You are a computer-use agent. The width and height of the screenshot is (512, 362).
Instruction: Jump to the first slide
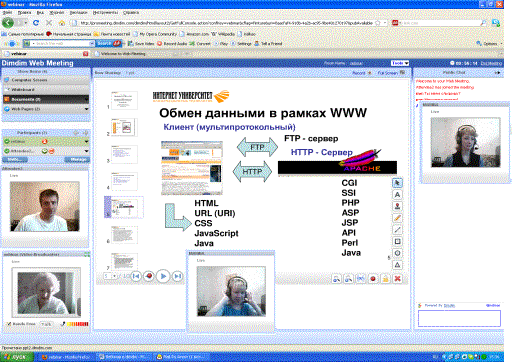coord(136,276)
